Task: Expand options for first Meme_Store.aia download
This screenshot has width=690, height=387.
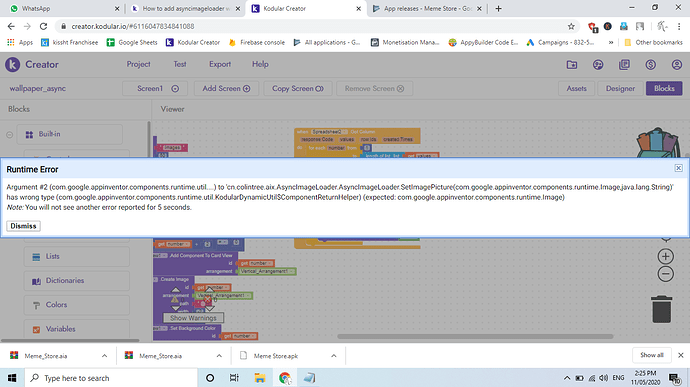Action: 104,356
